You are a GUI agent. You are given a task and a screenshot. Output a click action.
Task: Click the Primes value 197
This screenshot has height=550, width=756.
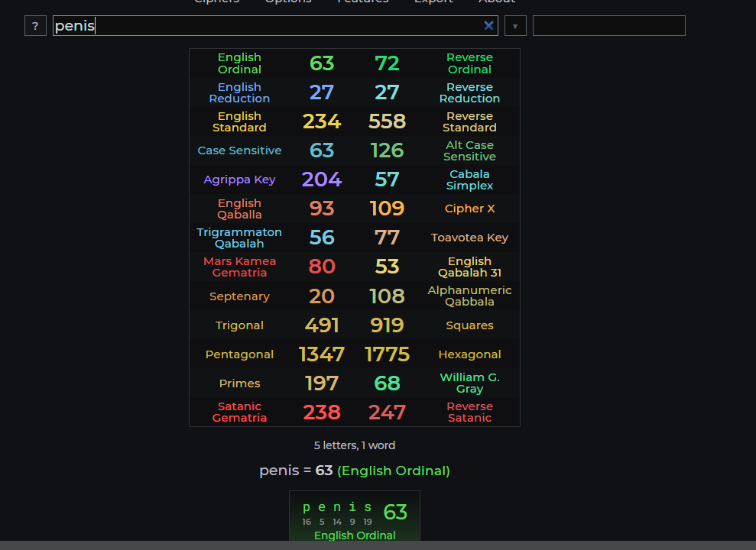click(x=322, y=383)
